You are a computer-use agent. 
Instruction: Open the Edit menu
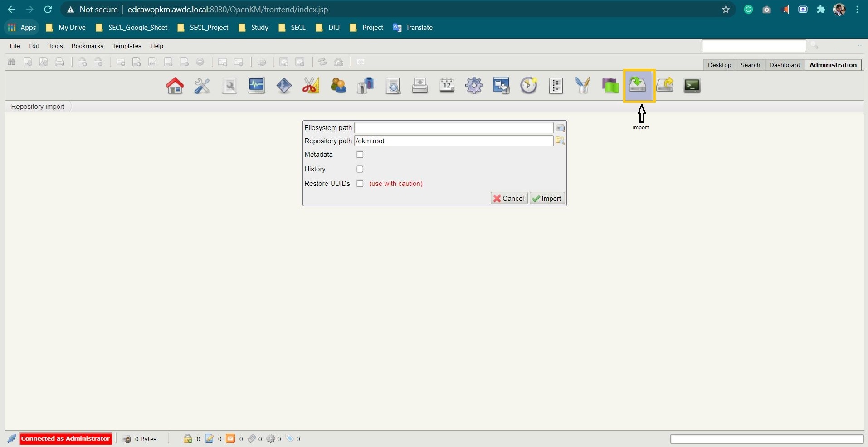(x=34, y=46)
